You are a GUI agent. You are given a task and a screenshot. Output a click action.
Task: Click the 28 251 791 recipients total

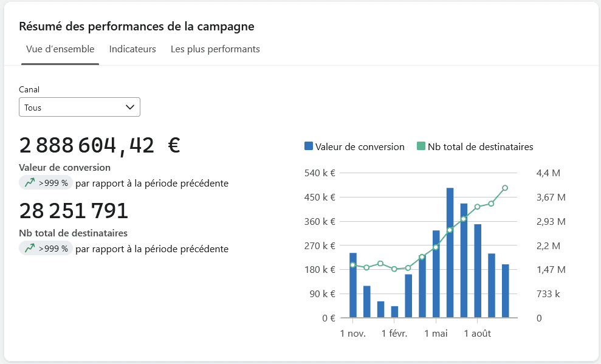coord(74,211)
